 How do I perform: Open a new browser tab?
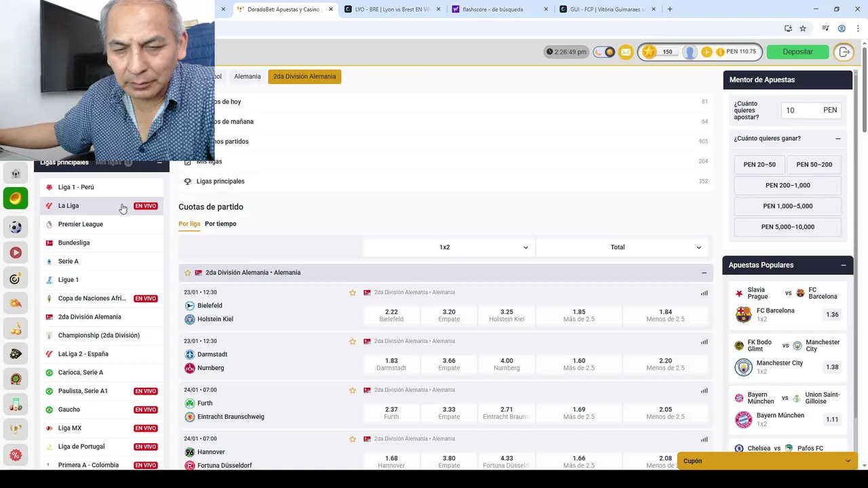670,9
